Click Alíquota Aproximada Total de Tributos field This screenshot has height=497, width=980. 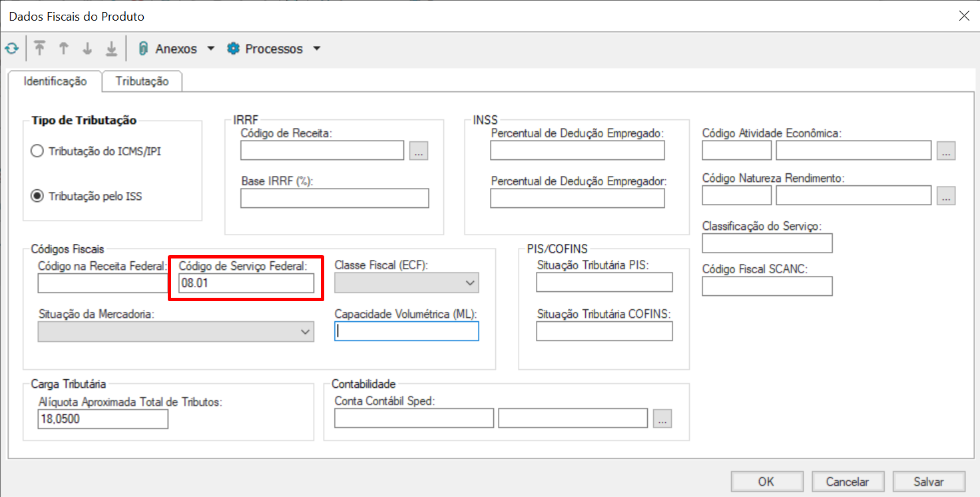tap(103, 419)
